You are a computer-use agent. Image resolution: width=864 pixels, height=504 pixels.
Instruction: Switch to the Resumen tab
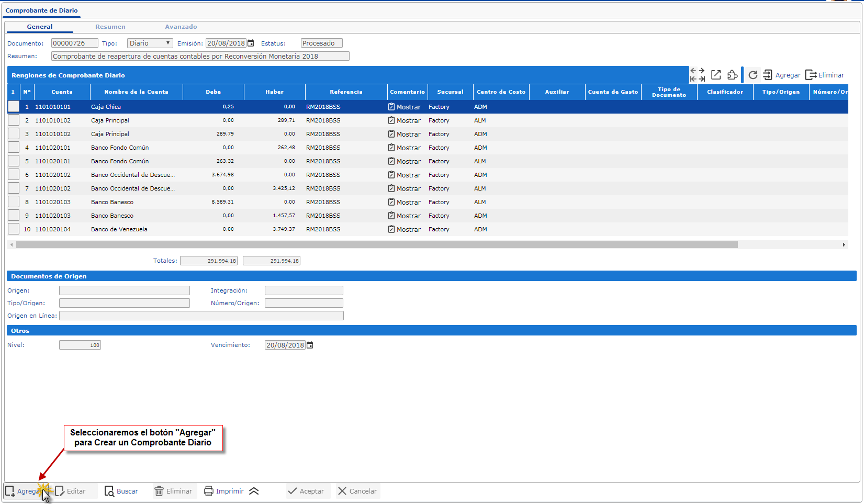110,27
